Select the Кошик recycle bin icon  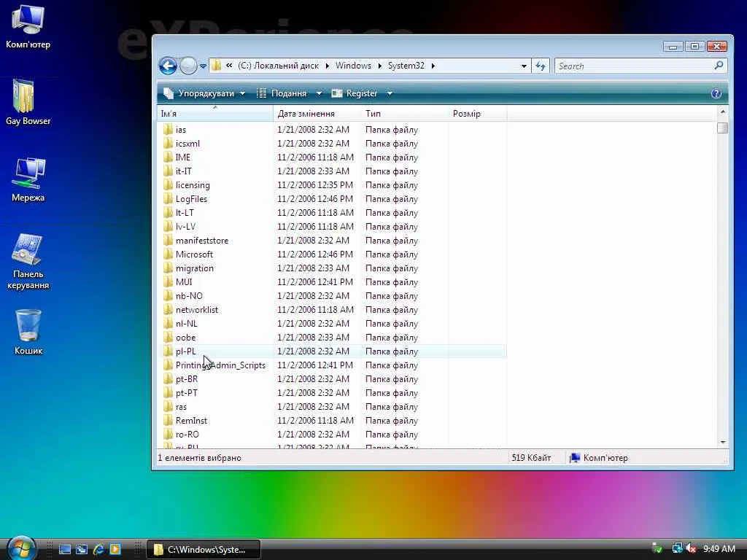click(28, 332)
